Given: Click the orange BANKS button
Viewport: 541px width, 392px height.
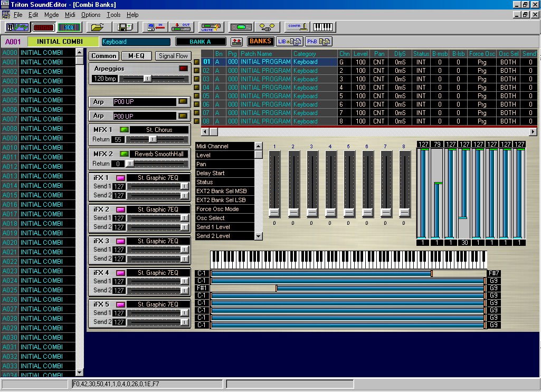Looking at the screenshot, I should pos(261,41).
